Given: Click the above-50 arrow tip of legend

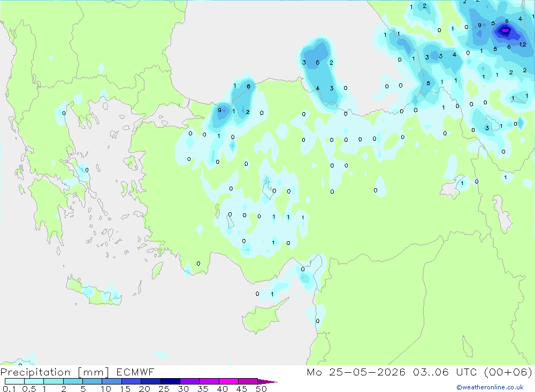Looking at the screenshot, I should [267, 382].
